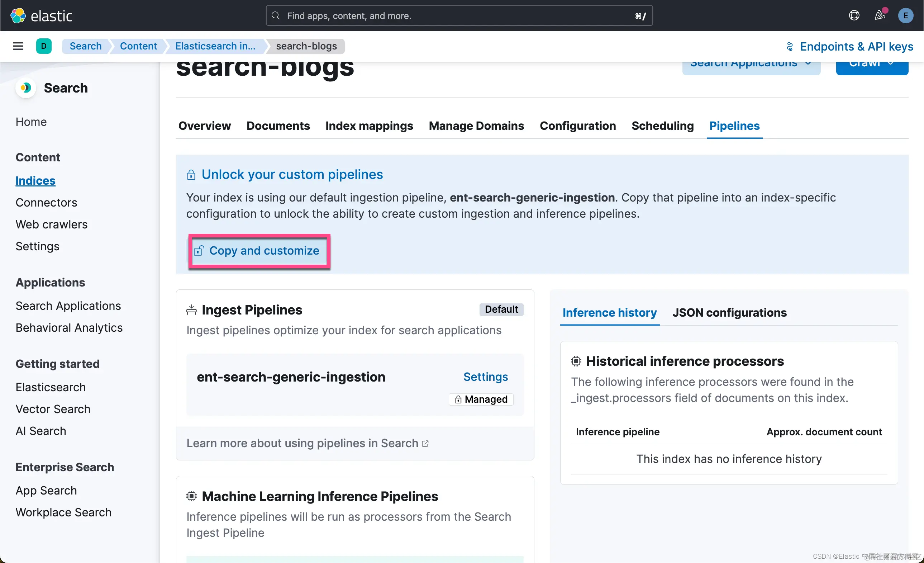Click the Elasticsearch in... breadcrumb
924x563 pixels.
(x=215, y=46)
